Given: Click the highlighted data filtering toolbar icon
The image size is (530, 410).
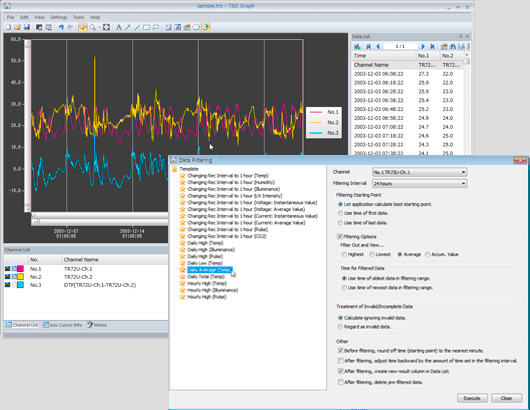Looking at the screenshot, I should (206, 27).
